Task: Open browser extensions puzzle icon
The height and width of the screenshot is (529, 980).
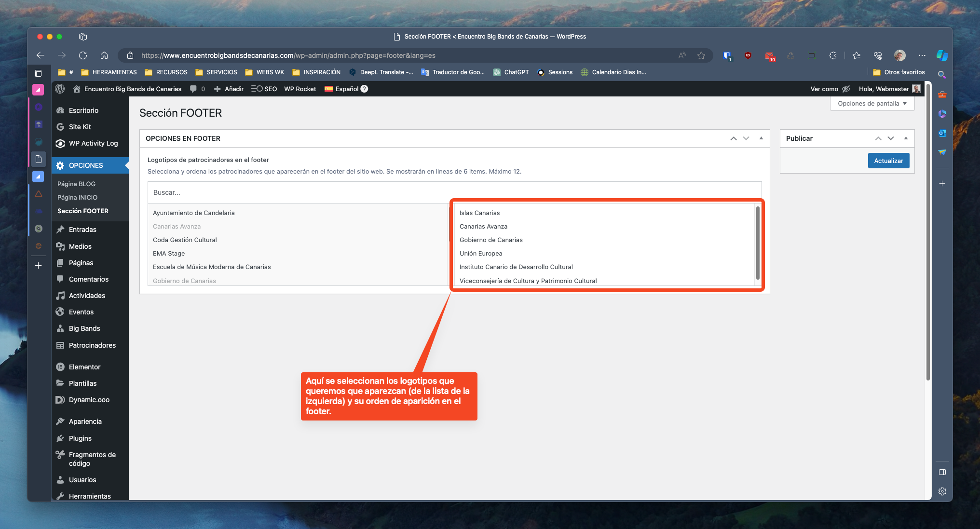Action: click(x=833, y=55)
